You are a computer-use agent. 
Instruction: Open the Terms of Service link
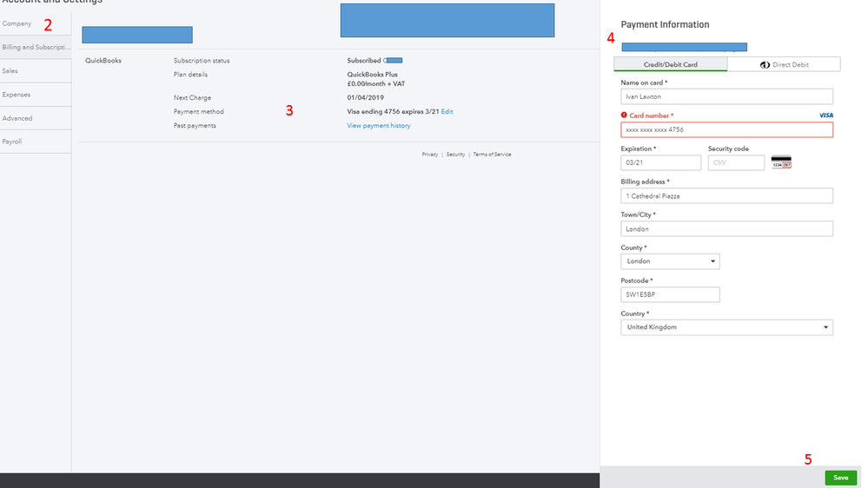(492, 155)
